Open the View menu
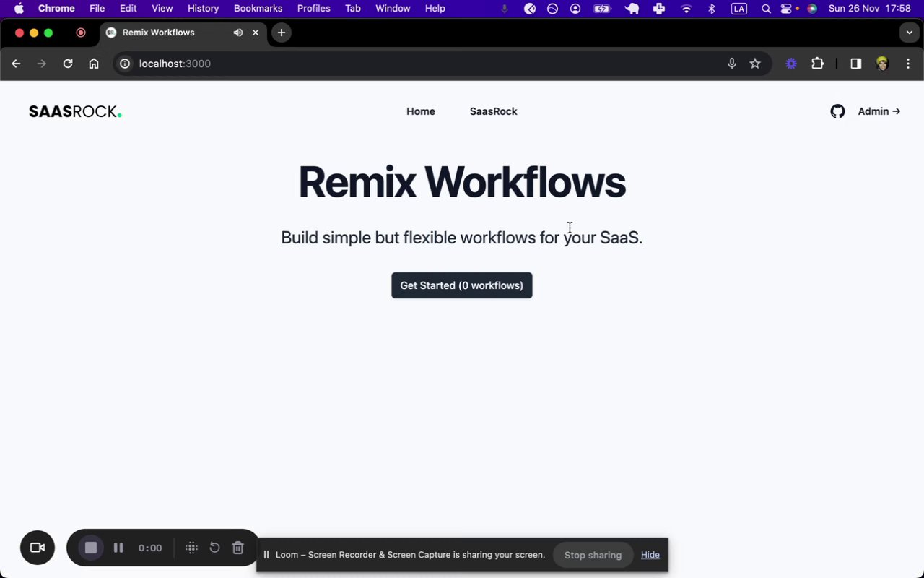 tap(162, 9)
